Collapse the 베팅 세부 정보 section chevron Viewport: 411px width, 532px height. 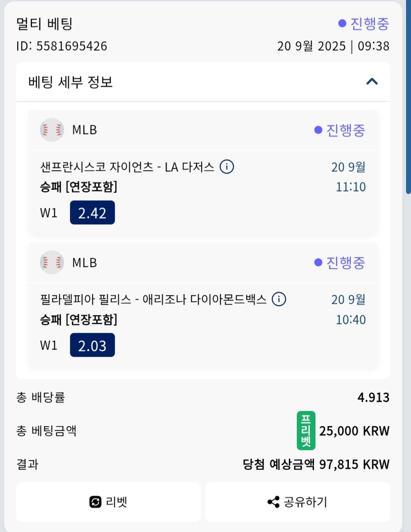[372, 81]
